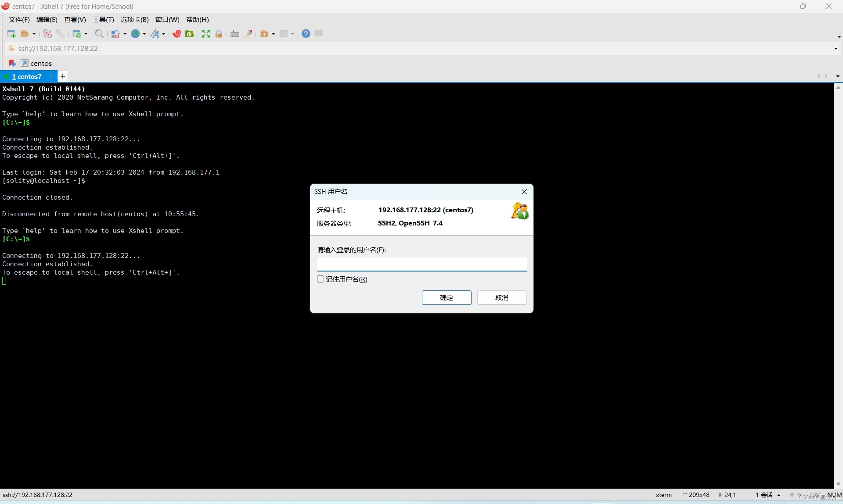Open the Find magnifier tool
Screen dimensions: 843x504
pyautogui.click(x=99, y=34)
